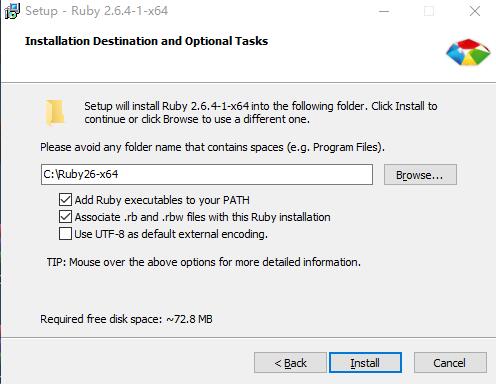This screenshot has width=496, height=384.
Task: Click the yellow folder icon beside description
Action: click(x=55, y=112)
